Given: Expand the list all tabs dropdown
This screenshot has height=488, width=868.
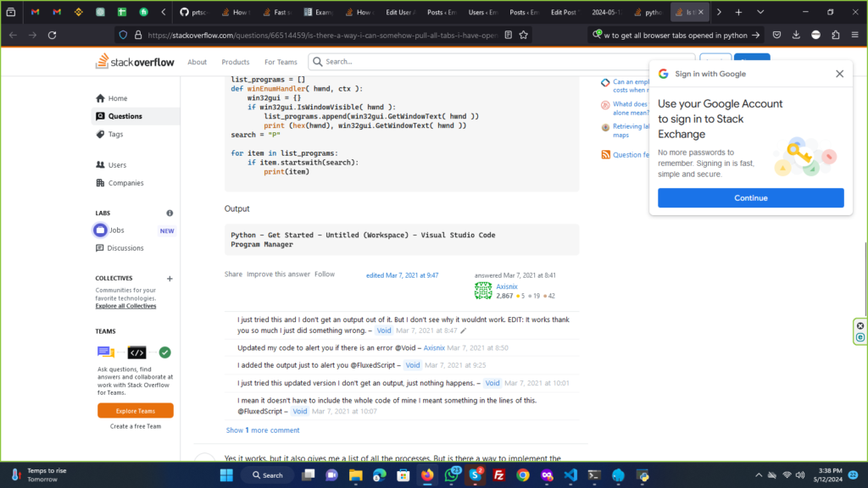Looking at the screenshot, I should [x=759, y=13].
